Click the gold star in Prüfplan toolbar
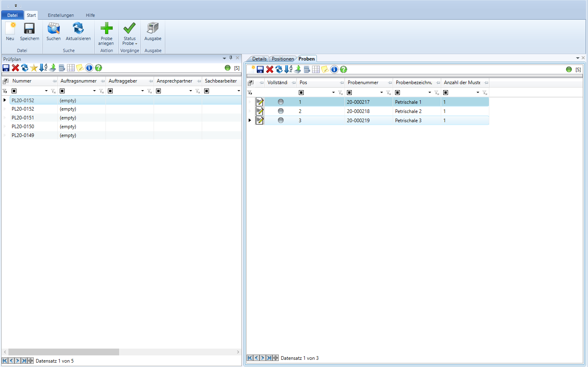This screenshot has height=367, width=588. (x=34, y=68)
